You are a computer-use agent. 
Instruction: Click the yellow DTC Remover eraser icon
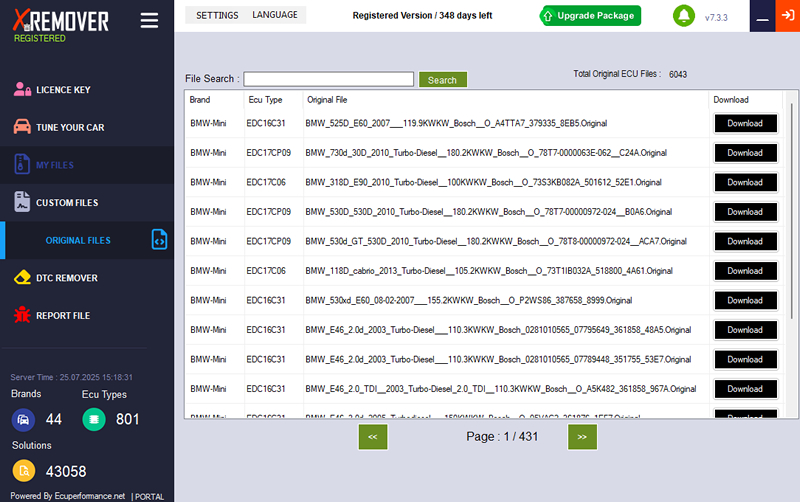click(x=22, y=278)
